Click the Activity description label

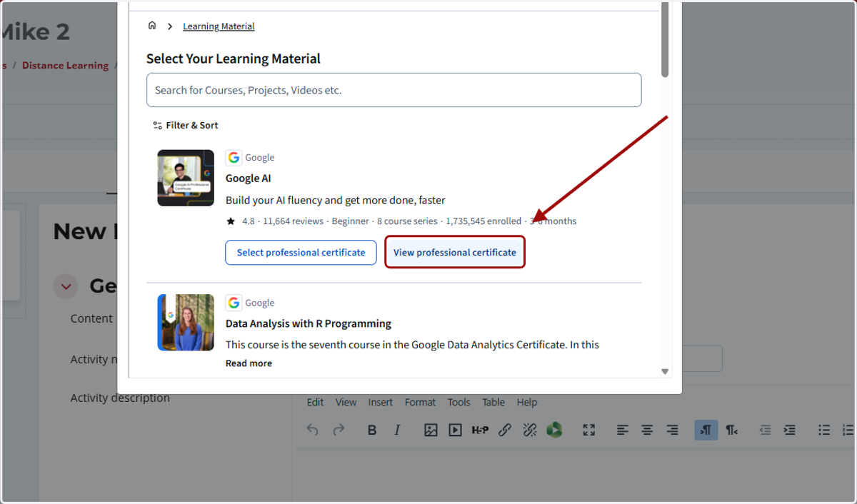click(x=120, y=398)
